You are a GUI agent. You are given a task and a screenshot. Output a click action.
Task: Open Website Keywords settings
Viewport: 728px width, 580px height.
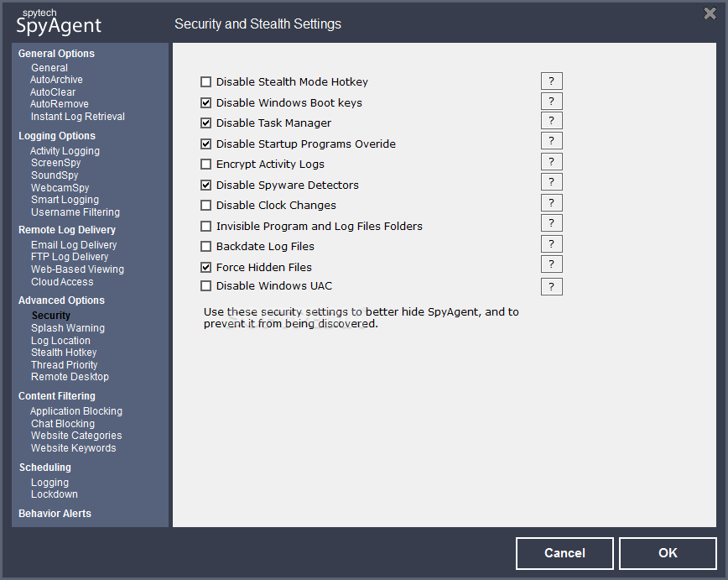point(73,448)
